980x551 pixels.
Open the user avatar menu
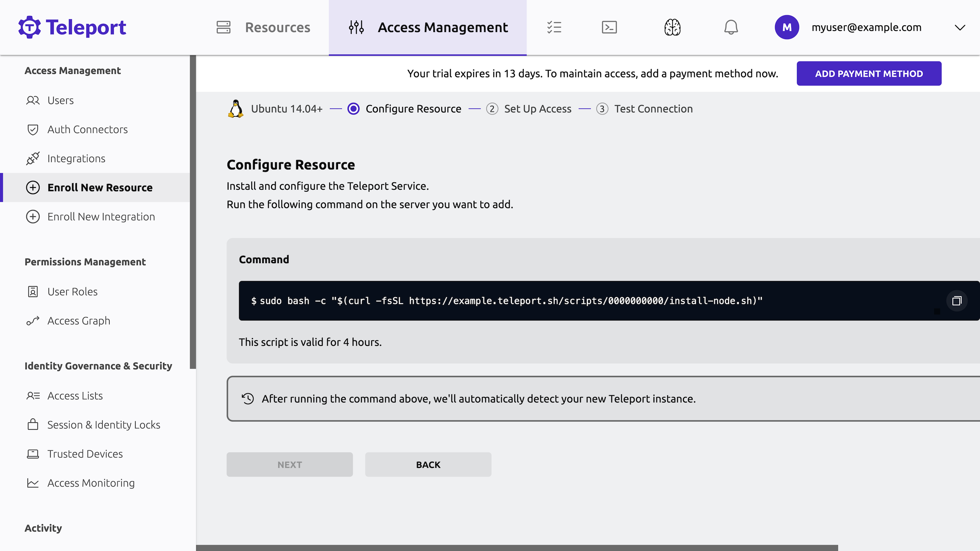[x=787, y=27]
